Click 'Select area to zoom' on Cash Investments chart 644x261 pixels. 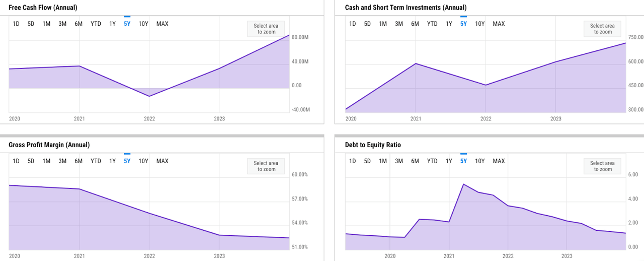pos(602,29)
